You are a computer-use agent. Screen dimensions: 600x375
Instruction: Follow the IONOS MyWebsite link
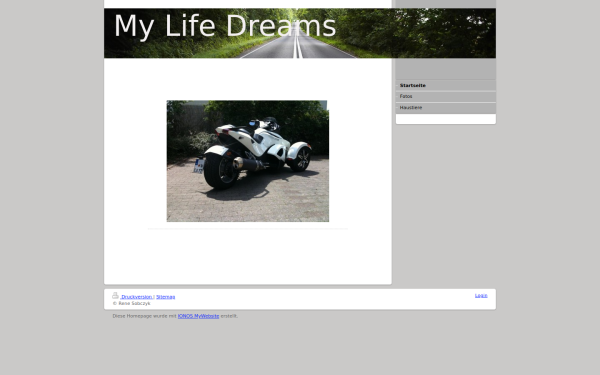coord(198,316)
